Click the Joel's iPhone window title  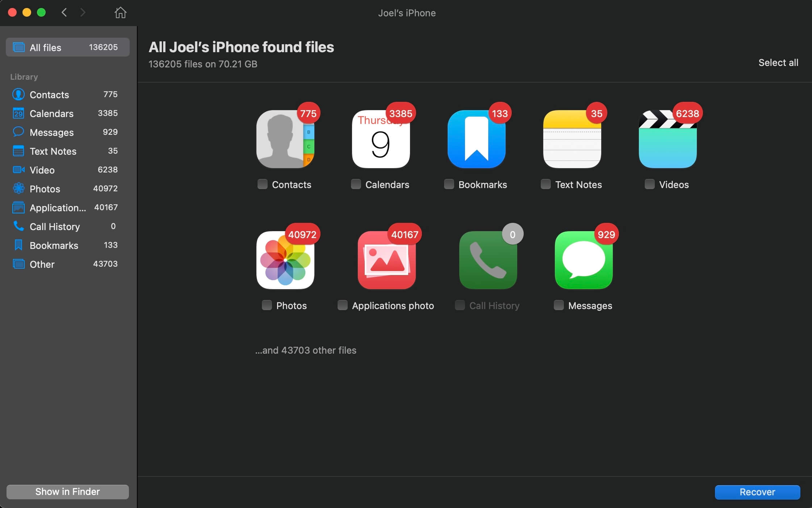point(407,13)
